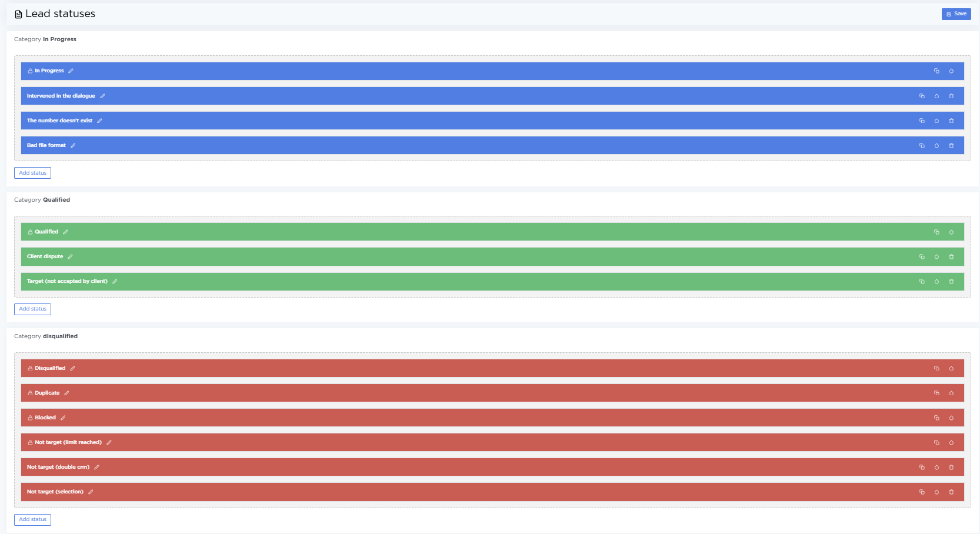Edit the 'Not target (selection)' status name
The height and width of the screenshot is (534, 980).
pyautogui.click(x=91, y=492)
